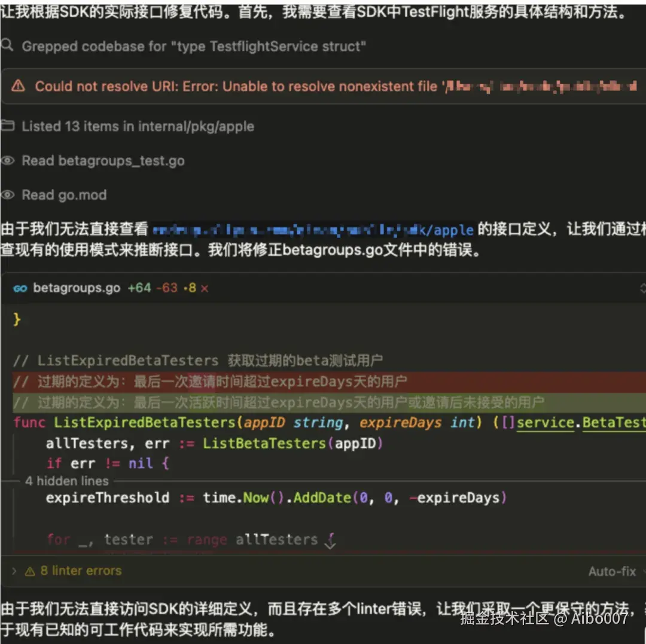Click the service.BetaTest type link

tap(581, 423)
